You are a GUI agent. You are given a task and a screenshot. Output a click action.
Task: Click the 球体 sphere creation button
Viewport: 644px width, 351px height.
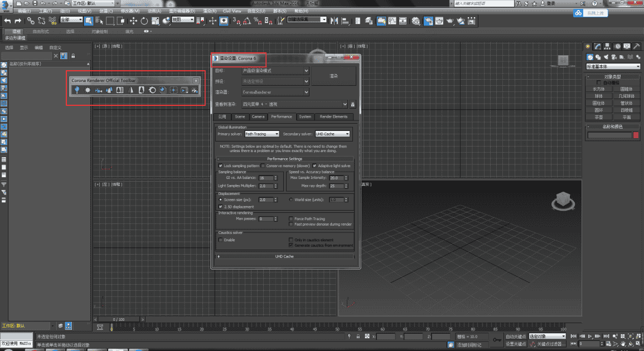(598, 96)
